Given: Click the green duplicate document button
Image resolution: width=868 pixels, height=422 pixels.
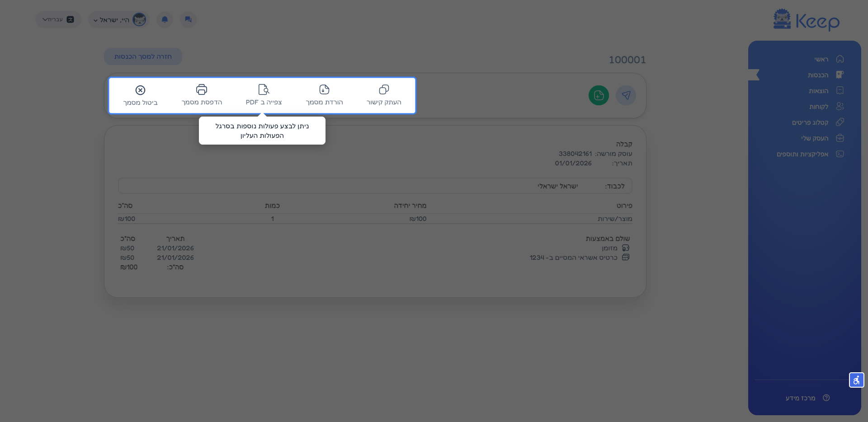Looking at the screenshot, I should tap(599, 95).
